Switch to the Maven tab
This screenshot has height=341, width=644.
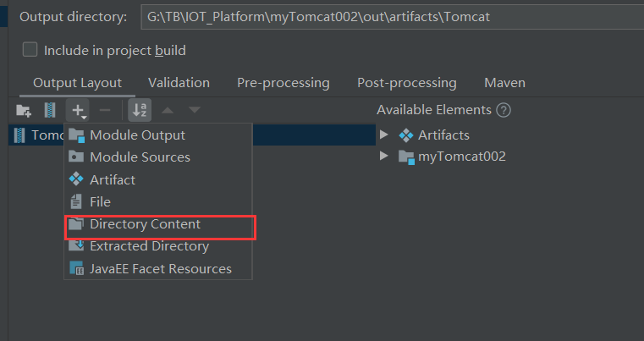coord(504,83)
